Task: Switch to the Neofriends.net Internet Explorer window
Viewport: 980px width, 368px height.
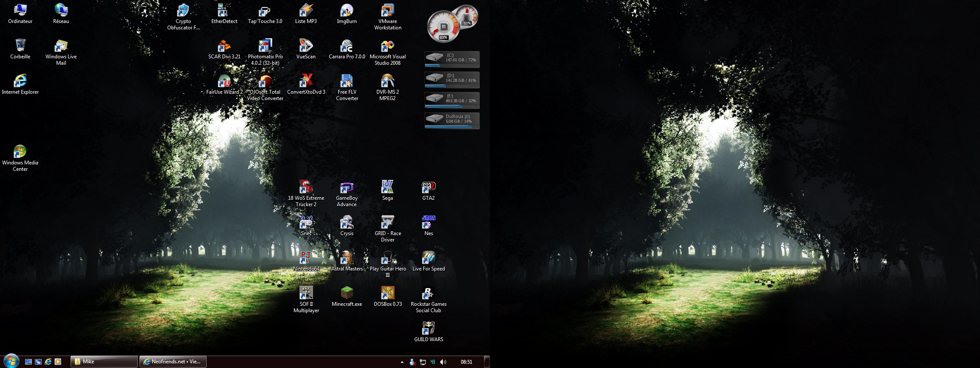Action: 173,362
